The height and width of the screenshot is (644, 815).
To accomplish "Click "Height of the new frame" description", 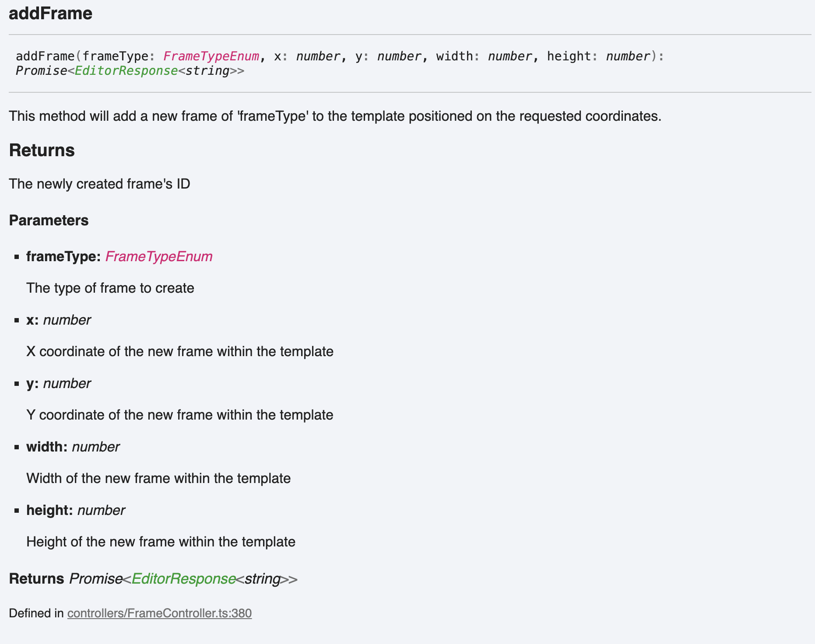I will [x=161, y=542].
